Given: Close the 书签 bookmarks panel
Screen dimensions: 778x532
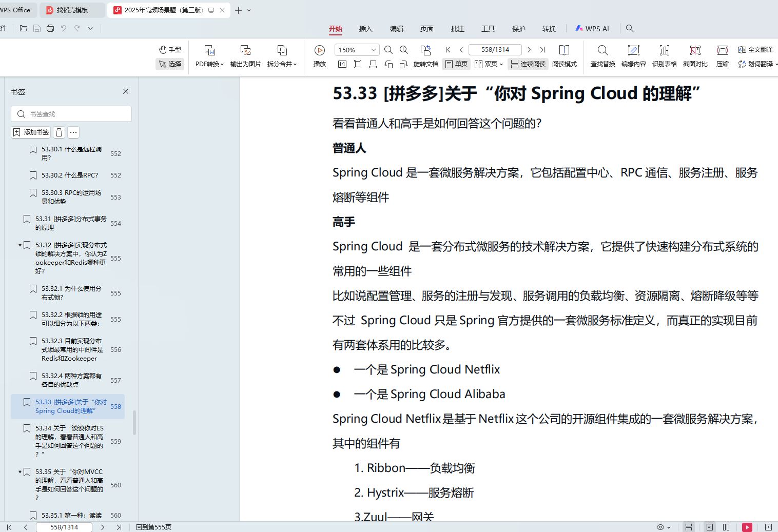Looking at the screenshot, I should click(126, 91).
